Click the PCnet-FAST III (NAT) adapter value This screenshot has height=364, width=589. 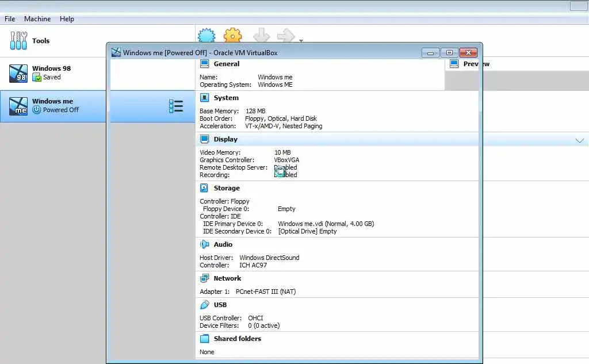(266, 292)
